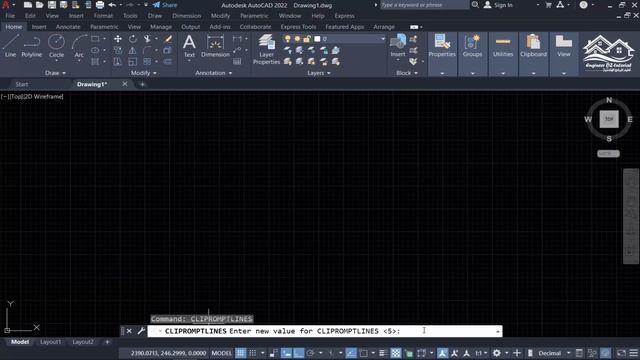The height and width of the screenshot is (360, 640).
Task: Click the Share button
Action: (x=165, y=5)
